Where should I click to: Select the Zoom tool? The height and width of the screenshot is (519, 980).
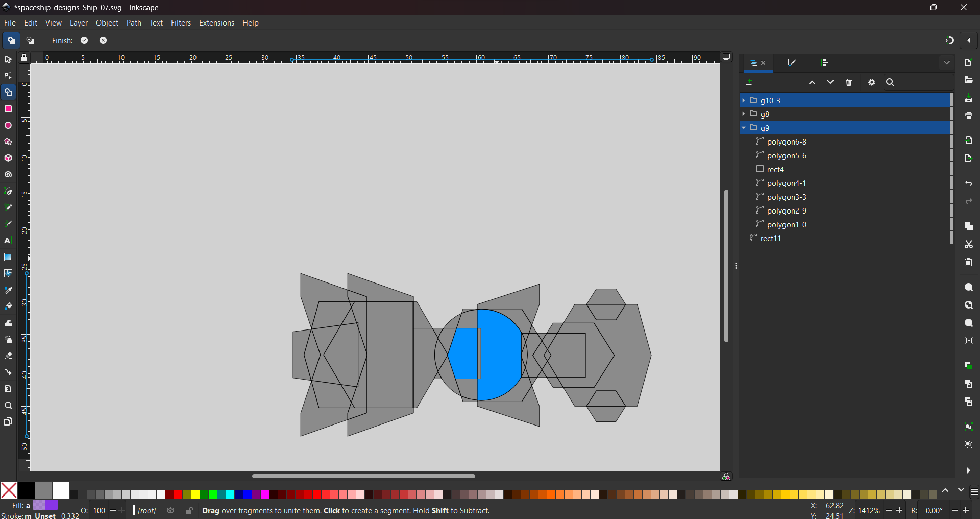[8, 406]
